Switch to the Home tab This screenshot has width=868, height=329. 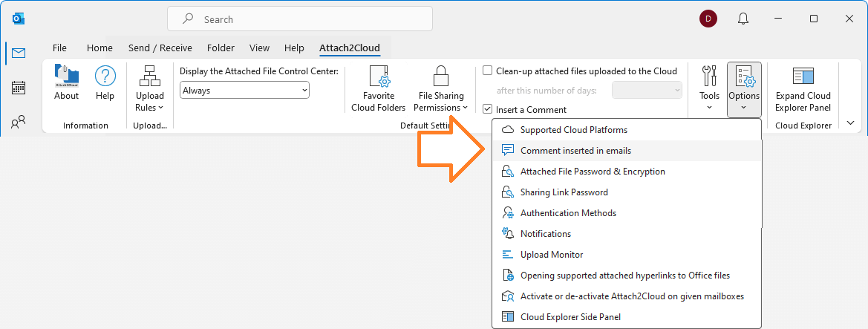pos(99,48)
